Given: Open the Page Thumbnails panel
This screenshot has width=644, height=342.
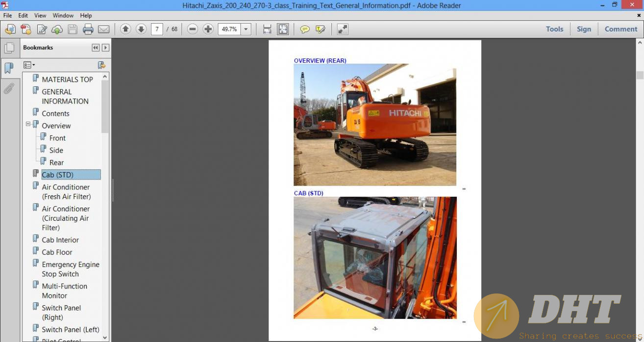Looking at the screenshot, I should pos(9,48).
